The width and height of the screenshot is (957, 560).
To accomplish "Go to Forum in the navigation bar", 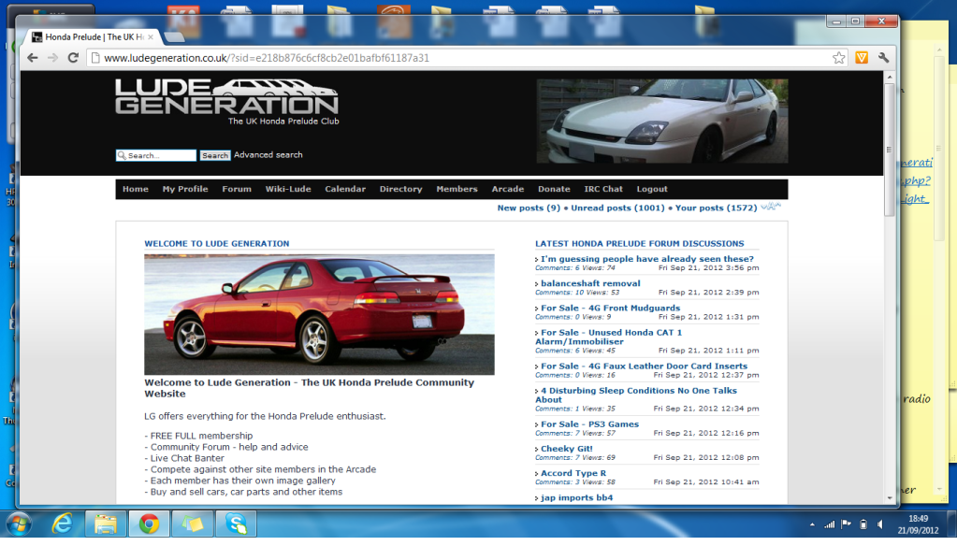I will [236, 189].
